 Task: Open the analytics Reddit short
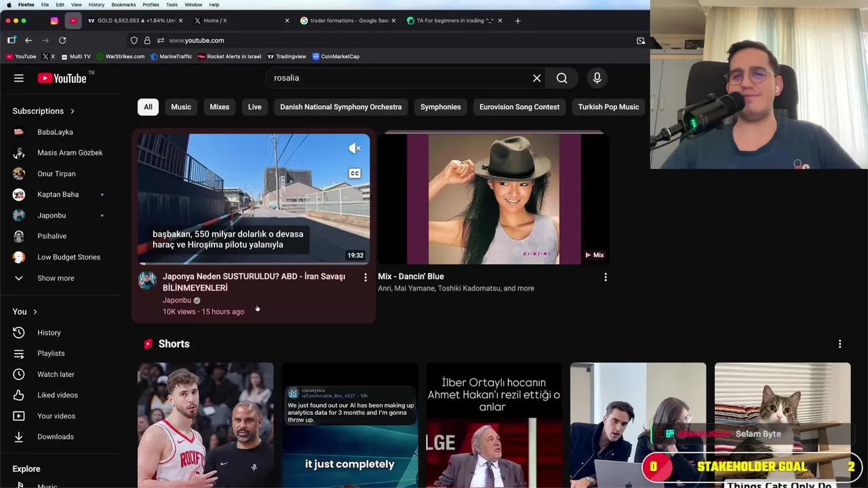(x=350, y=425)
